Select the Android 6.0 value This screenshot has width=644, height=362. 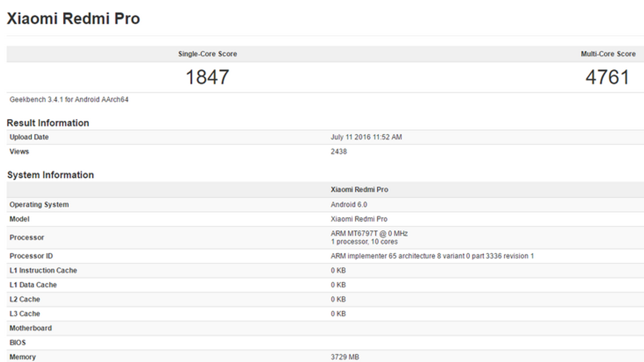point(349,205)
